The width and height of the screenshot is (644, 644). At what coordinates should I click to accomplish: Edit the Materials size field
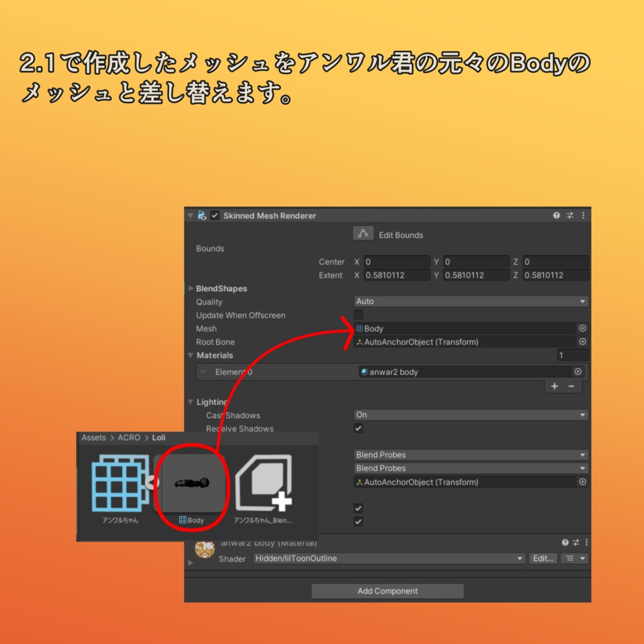[x=573, y=355]
